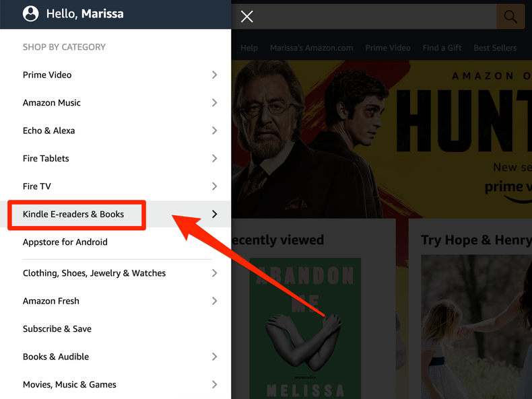Screen dimensions: 532x399
Task: Expand the Amazon Music chevron
Action: 214,103
